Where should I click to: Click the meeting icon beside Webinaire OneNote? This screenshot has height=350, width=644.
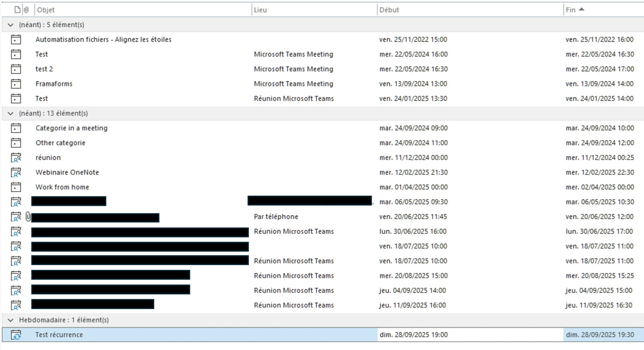click(16, 172)
